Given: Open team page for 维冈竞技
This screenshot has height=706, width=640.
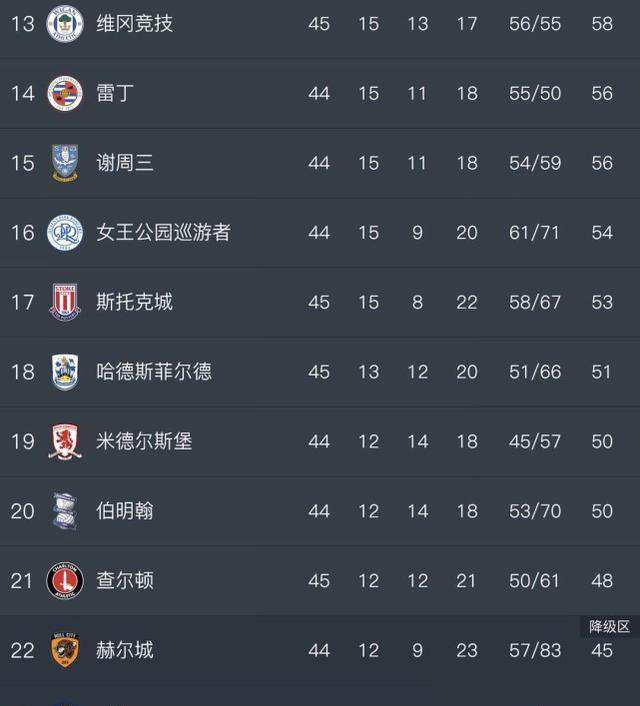Looking at the screenshot, I should pos(134,23).
